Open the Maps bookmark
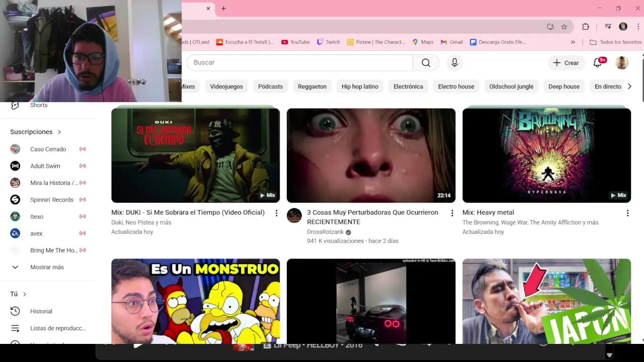This screenshot has height=362, width=644. click(x=423, y=42)
